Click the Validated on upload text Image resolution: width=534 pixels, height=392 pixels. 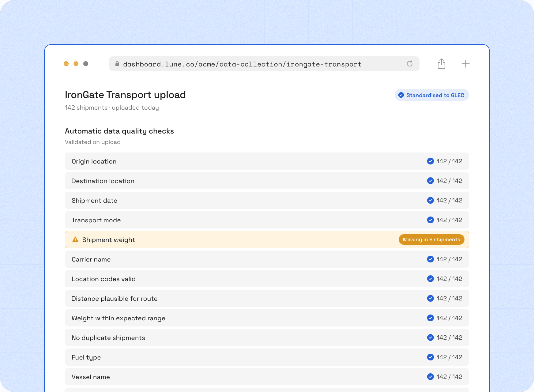93,142
